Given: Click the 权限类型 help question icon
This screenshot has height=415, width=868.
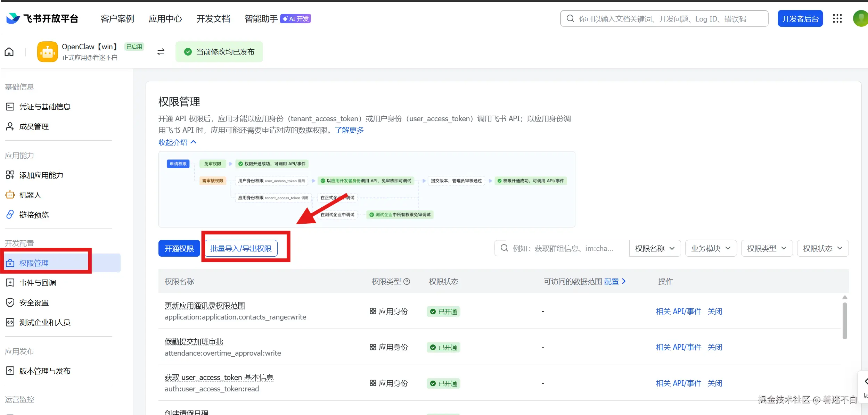Looking at the screenshot, I should pos(407,282).
